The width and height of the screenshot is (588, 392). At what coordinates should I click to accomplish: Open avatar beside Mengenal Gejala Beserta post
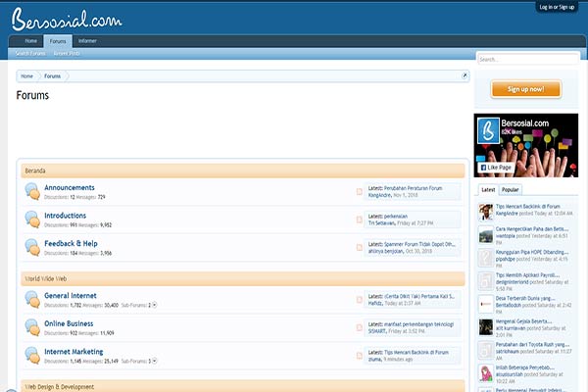486,327
